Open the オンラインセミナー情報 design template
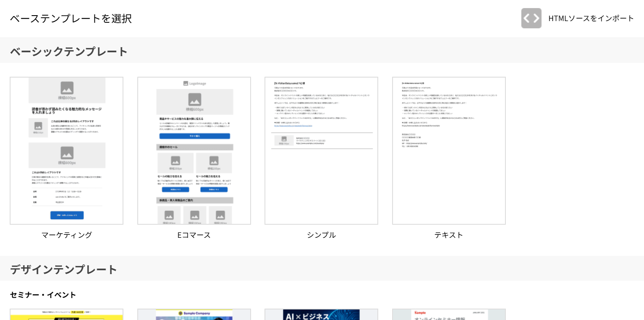644x320 pixels. click(449, 315)
